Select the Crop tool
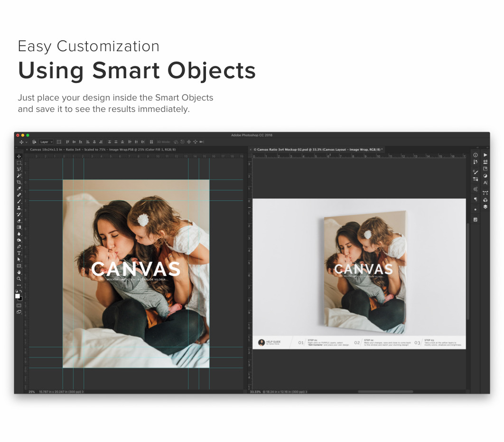 [x=19, y=182]
